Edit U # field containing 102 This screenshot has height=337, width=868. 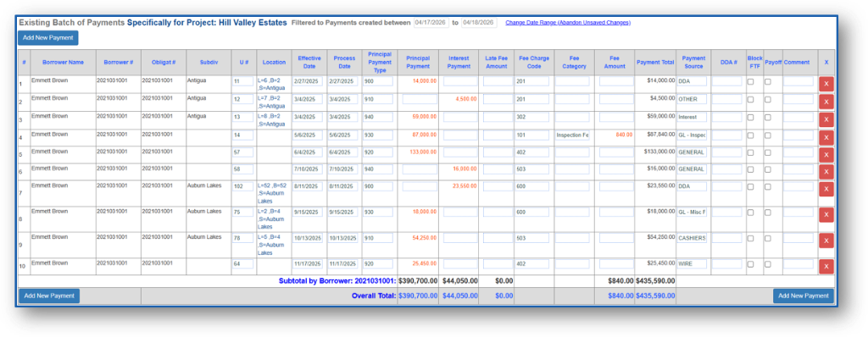point(242,187)
